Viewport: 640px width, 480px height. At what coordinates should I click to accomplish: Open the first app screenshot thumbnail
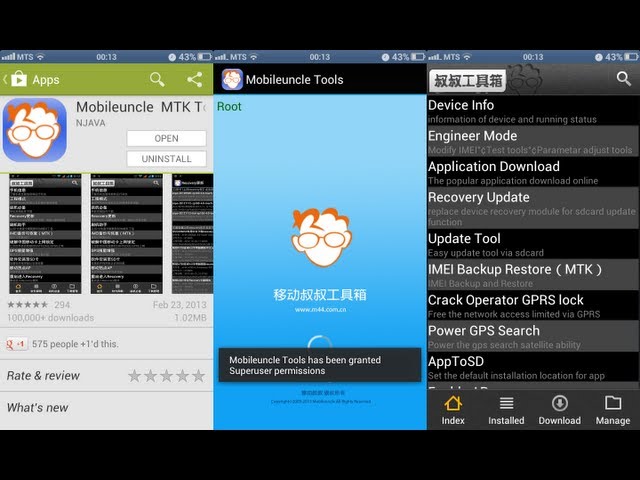45,234
